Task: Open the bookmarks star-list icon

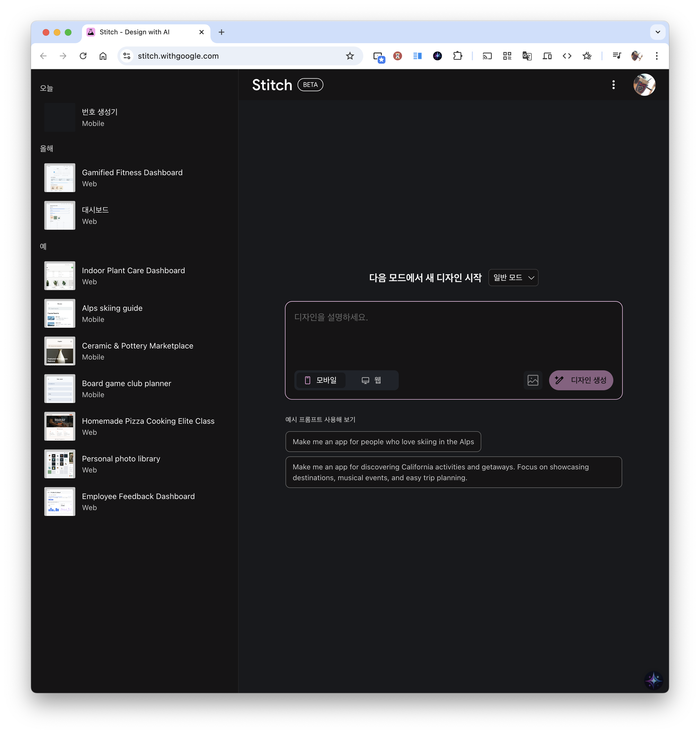Action: (587, 56)
